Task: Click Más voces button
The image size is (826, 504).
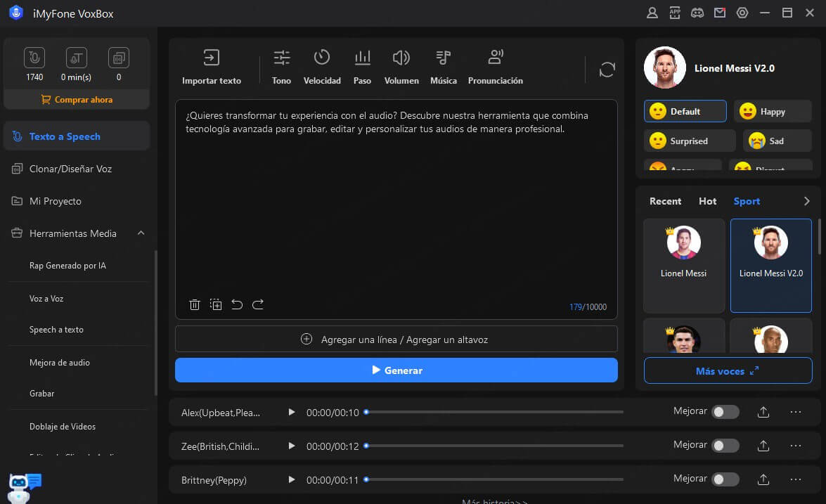Action: pos(728,370)
